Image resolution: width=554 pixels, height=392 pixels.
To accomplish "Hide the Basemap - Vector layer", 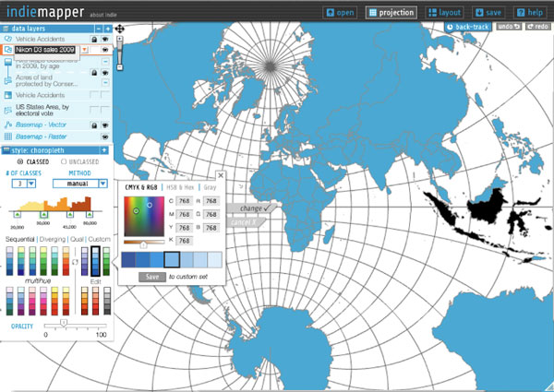I will (105, 125).
